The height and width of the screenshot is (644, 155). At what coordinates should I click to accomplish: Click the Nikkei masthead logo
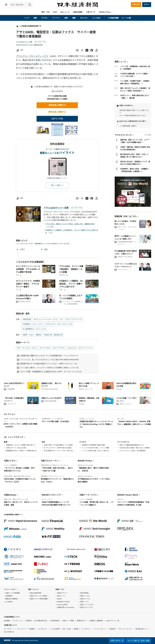(77, 5)
